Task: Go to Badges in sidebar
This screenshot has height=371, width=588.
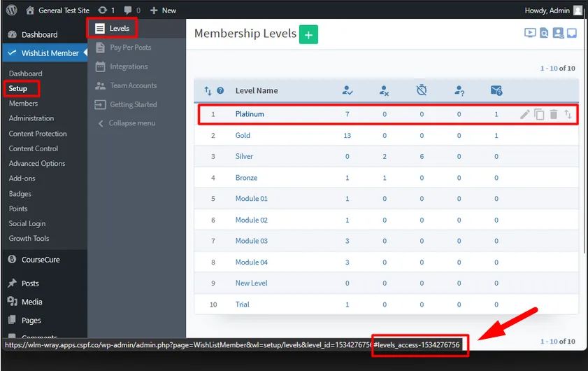Action: pos(20,194)
